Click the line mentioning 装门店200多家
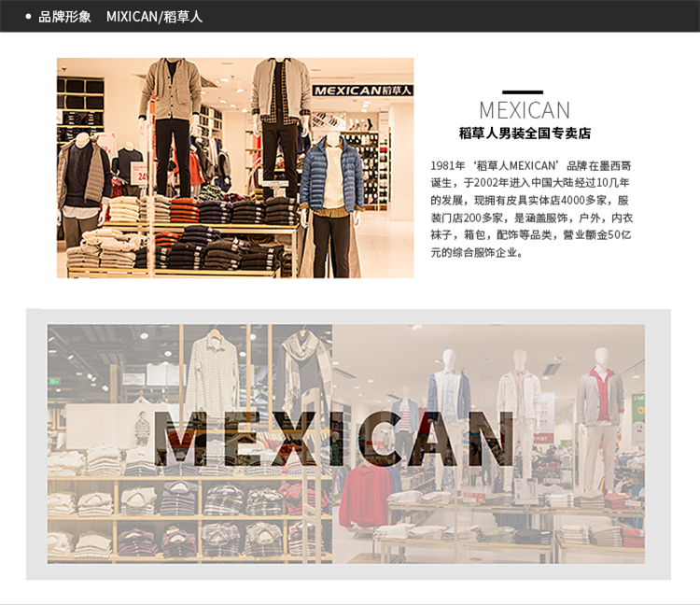Screen dimensions: 700x605 tap(532, 218)
